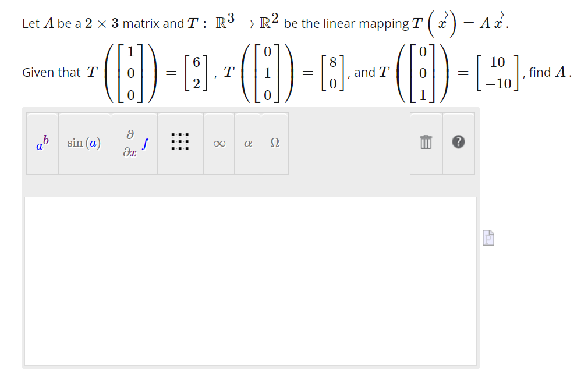The height and width of the screenshot is (370, 588).
Task: Toggle the help question mark popup
Action: [x=458, y=143]
